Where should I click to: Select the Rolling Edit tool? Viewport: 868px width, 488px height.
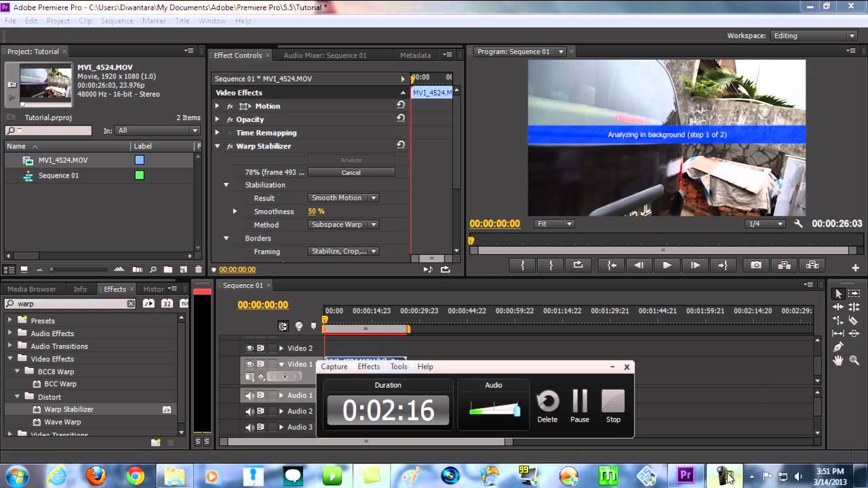click(x=854, y=307)
